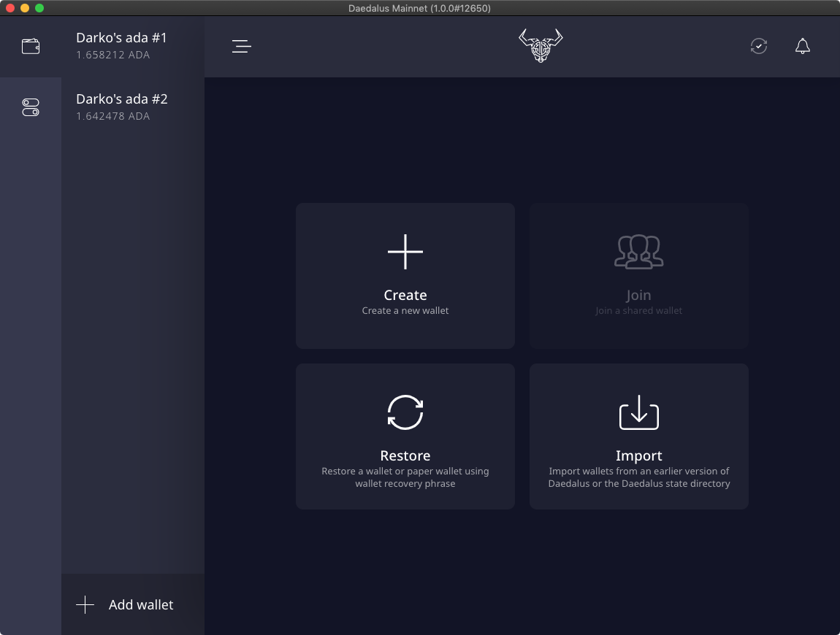Click the Join shared wallet people icon

click(x=638, y=252)
